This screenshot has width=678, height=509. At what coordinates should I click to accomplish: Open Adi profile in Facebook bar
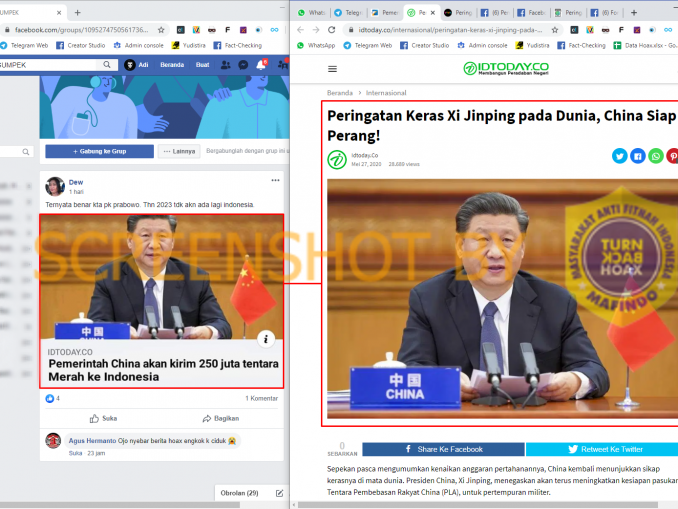click(x=136, y=65)
